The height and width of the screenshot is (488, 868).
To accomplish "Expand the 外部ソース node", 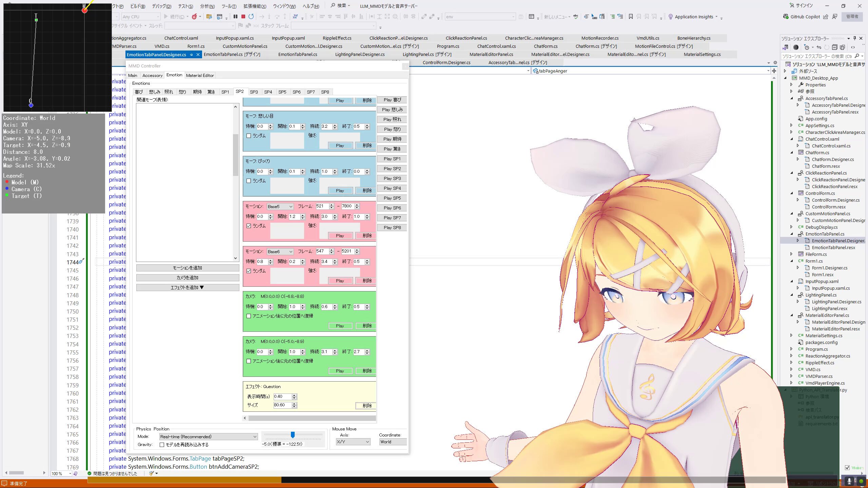I will point(785,71).
